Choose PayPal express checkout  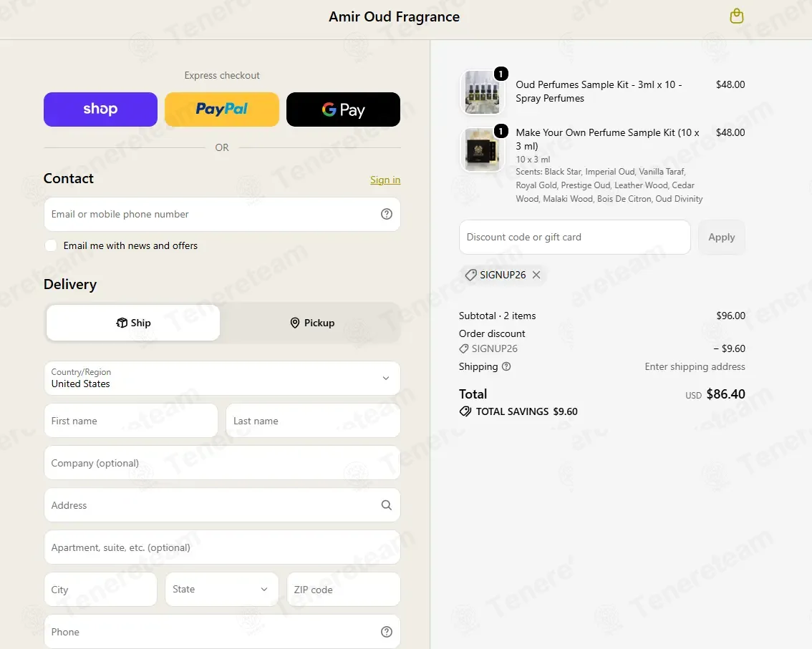[222, 109]
